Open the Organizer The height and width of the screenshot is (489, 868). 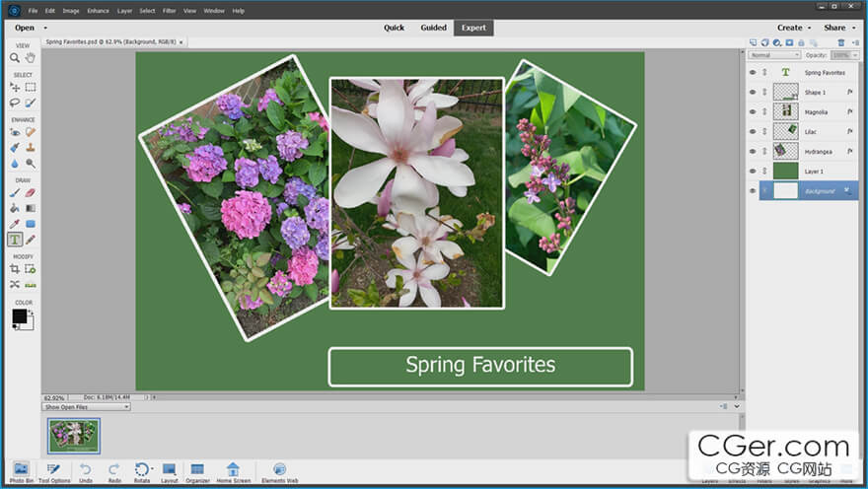[197, 473]
